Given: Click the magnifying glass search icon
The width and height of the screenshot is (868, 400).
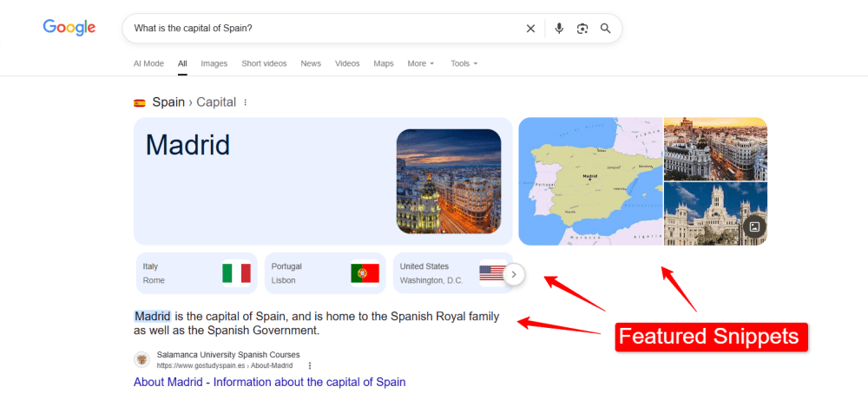Looking at the screenshot, I should (606, 29).
